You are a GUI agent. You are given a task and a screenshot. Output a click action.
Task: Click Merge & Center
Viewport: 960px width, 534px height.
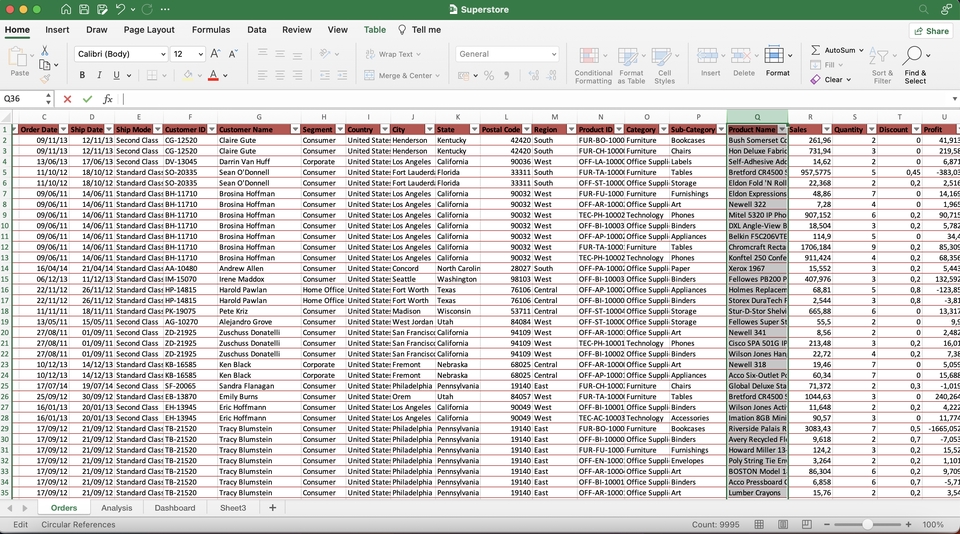[x=402, y=75]
